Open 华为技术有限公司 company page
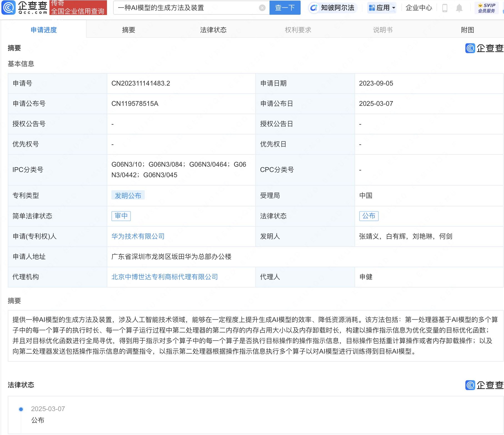Screen dimensions: 504x435 coord(138,236)
